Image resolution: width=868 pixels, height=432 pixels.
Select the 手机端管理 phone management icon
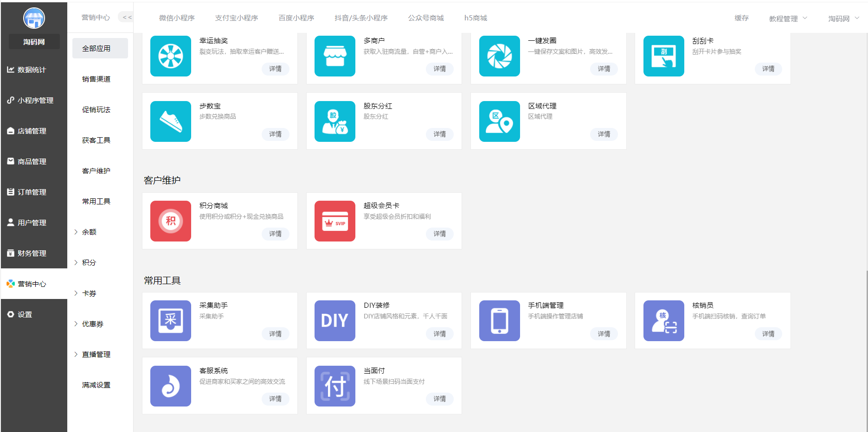coord(499,321)
